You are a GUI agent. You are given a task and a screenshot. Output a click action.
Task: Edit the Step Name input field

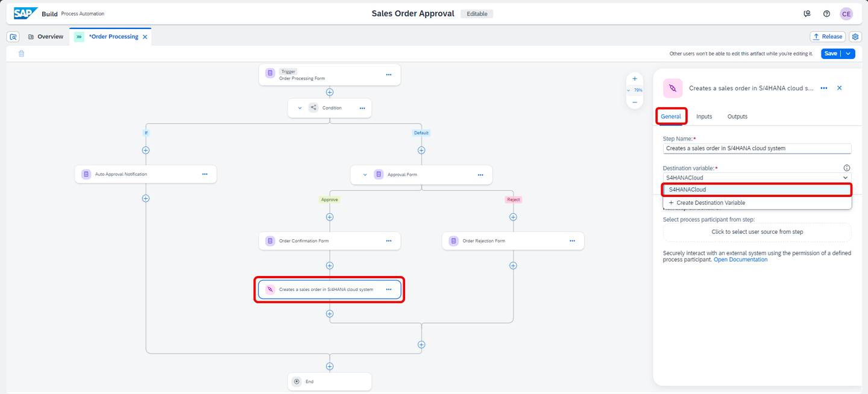(x=757, y=148)
